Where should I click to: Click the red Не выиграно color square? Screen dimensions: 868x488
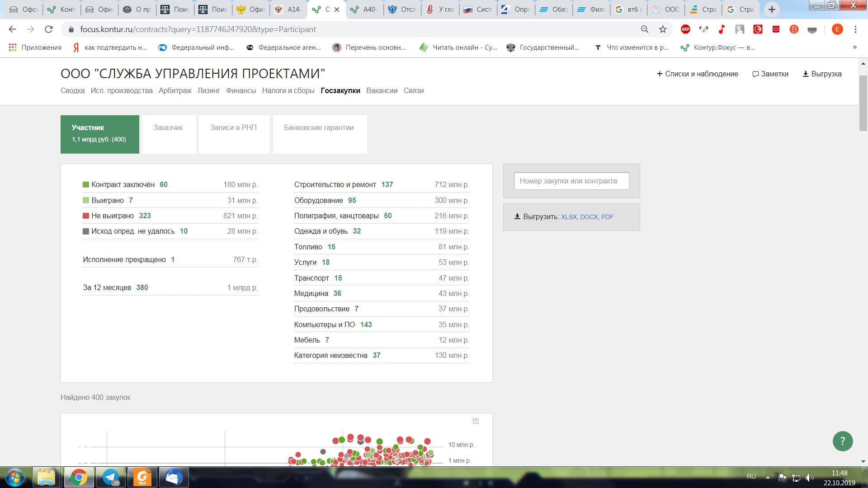point(86,216)
